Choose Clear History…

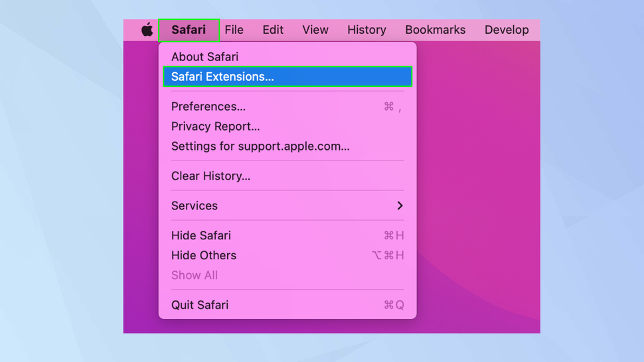click(x=287, y=176)
